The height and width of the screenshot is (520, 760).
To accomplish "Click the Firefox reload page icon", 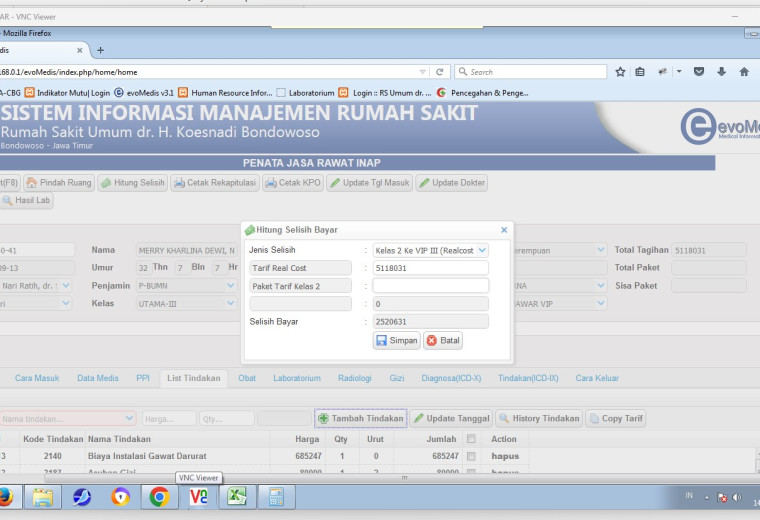I will [x=440, y=72].
